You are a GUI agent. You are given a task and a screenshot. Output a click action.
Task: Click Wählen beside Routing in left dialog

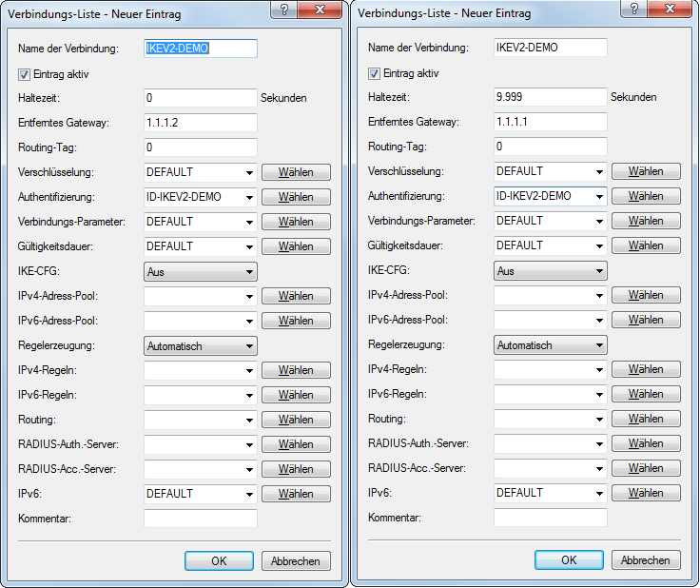(296, 420)
